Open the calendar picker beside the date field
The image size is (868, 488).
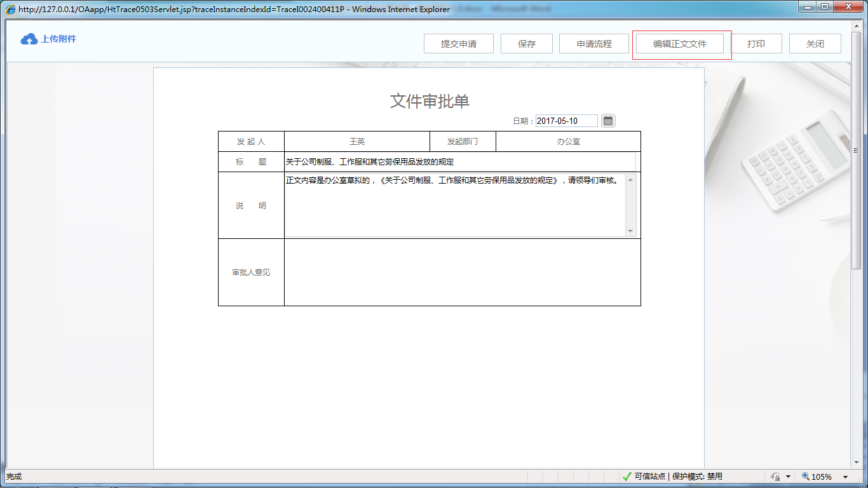607,120
